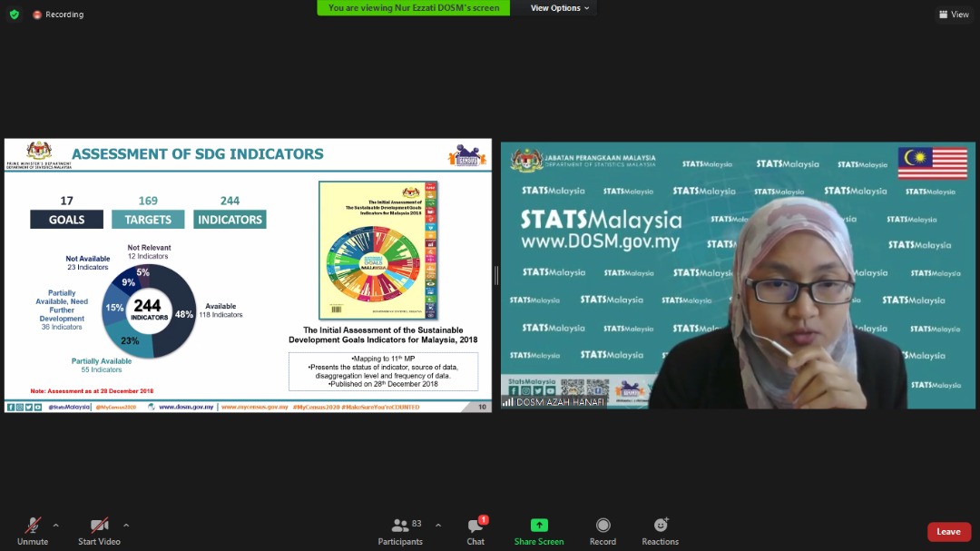Leave the meeting
This screenshot has height=551, width=980.
948,532
